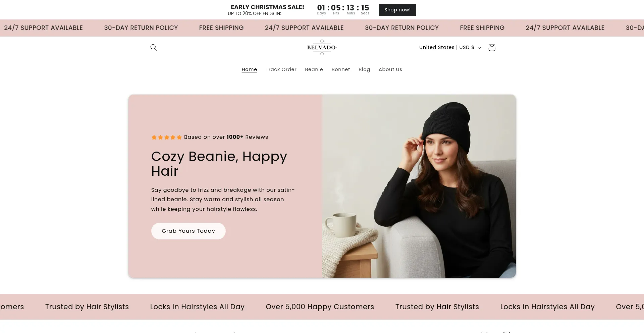Navigate to the Bonnet menu item
Screen dimensions: 644x333
tap(340, 69)
